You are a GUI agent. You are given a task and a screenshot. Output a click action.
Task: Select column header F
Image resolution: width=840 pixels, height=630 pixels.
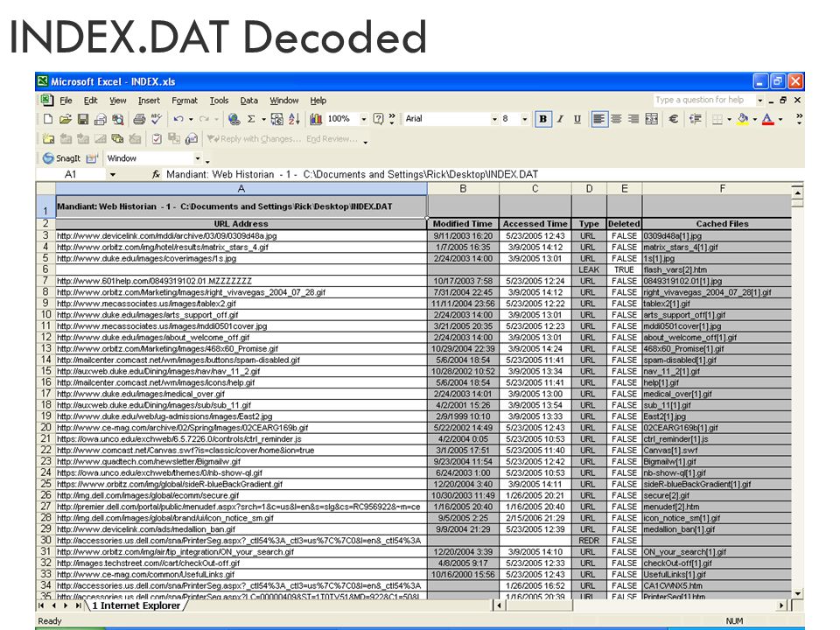[722, 189]
